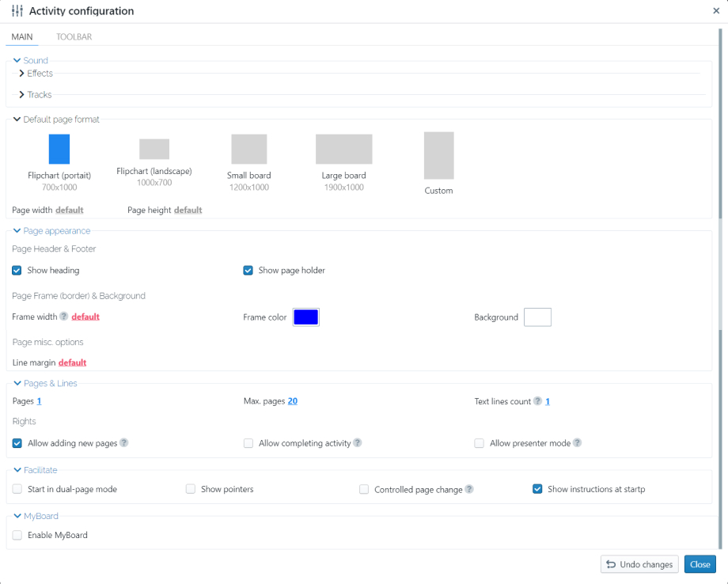Open help for Frame width
This screenshot has width=728, height=584.
[x=63, y=317]
